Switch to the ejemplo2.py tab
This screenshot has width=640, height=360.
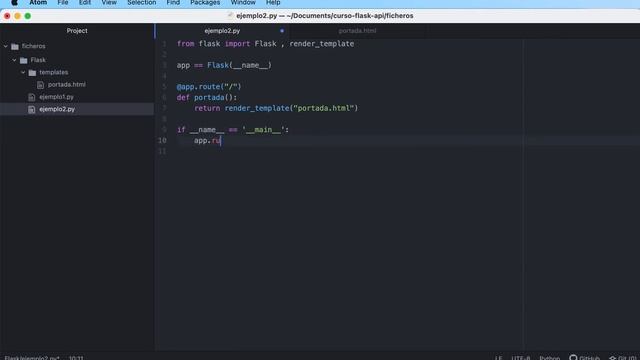[222, 31]
